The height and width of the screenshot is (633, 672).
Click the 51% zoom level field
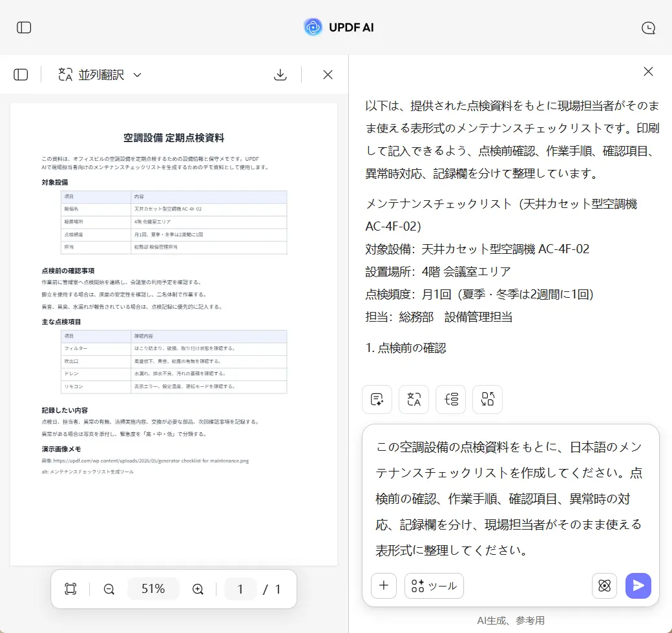point(153,589)
